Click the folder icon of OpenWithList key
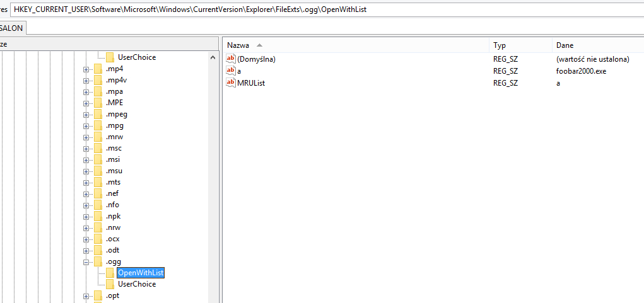Viewport: 644px width, 303px height. coord(110,273)
